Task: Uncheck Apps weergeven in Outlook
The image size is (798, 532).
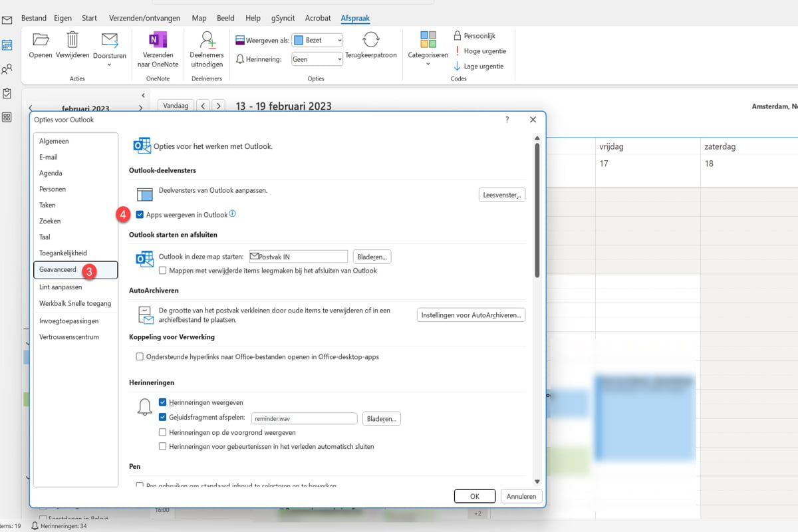Action: [x=140, y=215]
